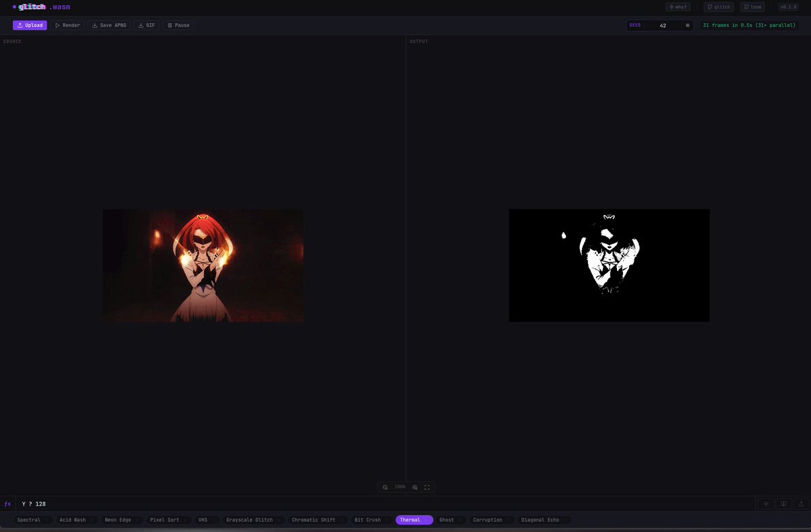The width and height of the screenshot is (811, 532).
Task: Select the VHS preset
Action: click(x=206, y=520)
